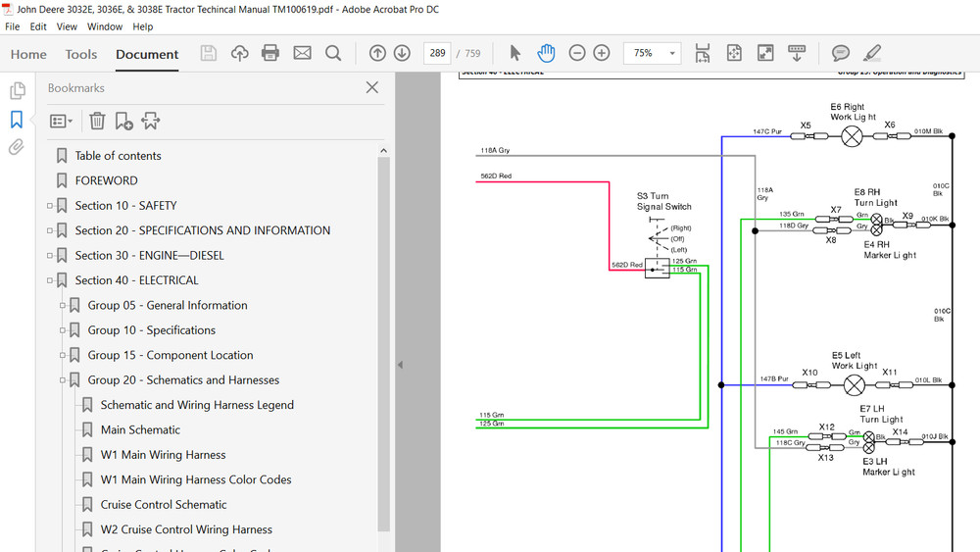The height and width of the screenshot is (552, 980).
Task: Open Table of contents bookmark
Action: pos(119,156)
